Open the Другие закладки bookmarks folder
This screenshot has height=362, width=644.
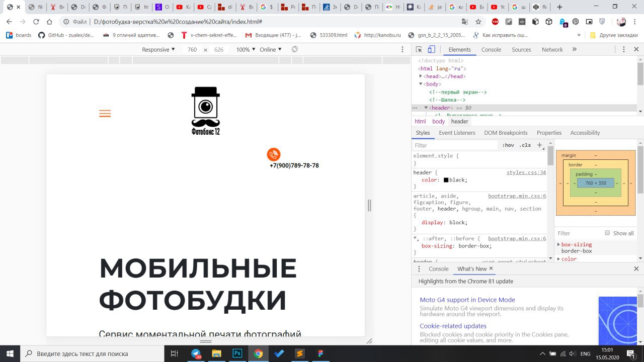coord(613,35)
